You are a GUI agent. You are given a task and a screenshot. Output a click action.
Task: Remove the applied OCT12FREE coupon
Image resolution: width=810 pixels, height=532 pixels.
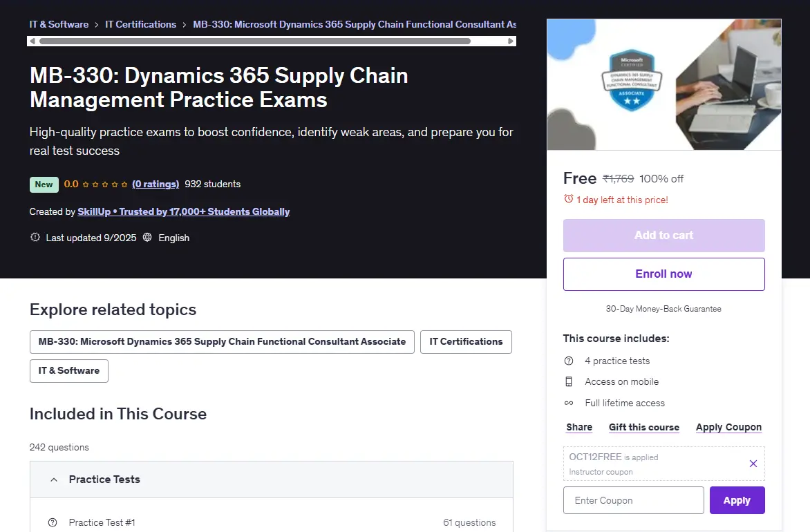753,464
